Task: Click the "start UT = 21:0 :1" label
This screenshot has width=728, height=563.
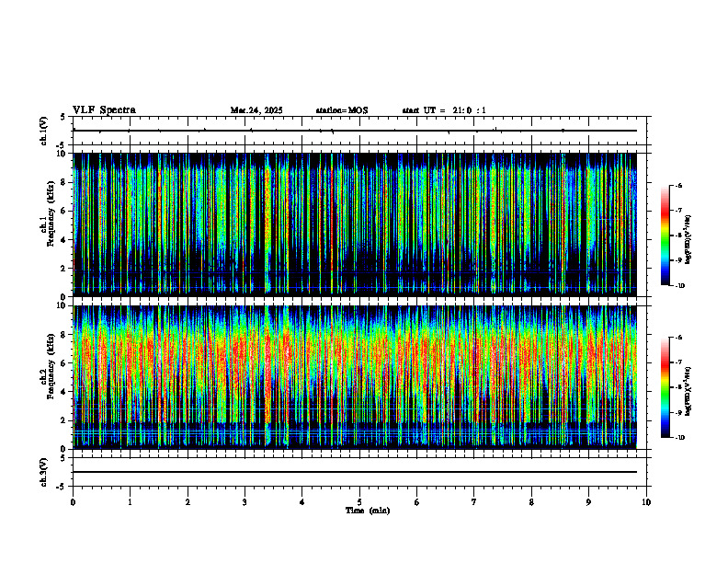Action: [x=444, y=110]
